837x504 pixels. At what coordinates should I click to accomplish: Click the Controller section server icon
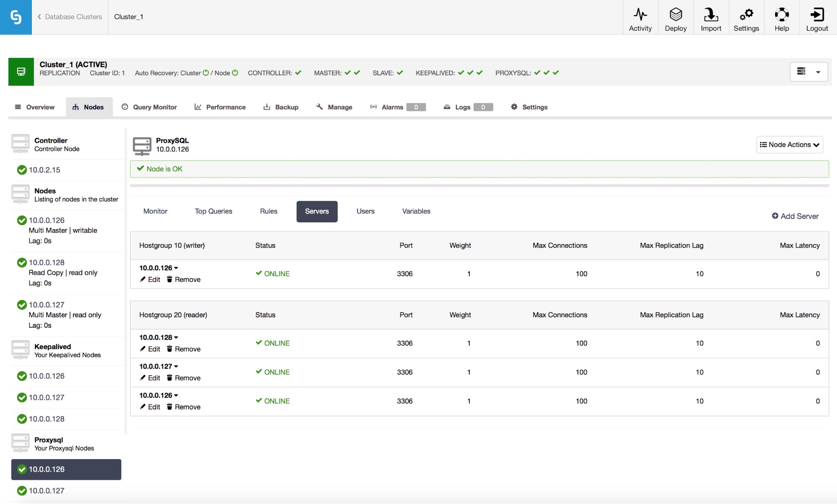(20, 144)
